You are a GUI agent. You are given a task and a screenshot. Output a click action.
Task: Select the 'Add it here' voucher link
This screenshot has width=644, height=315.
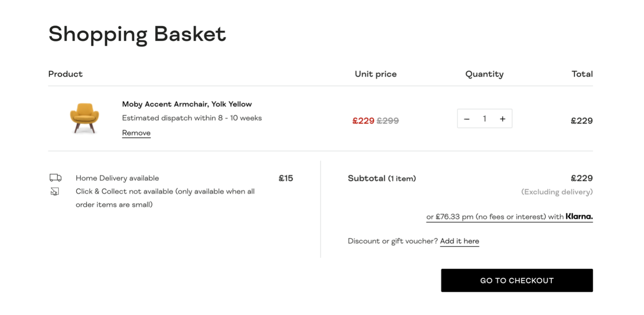click(459, 241)
